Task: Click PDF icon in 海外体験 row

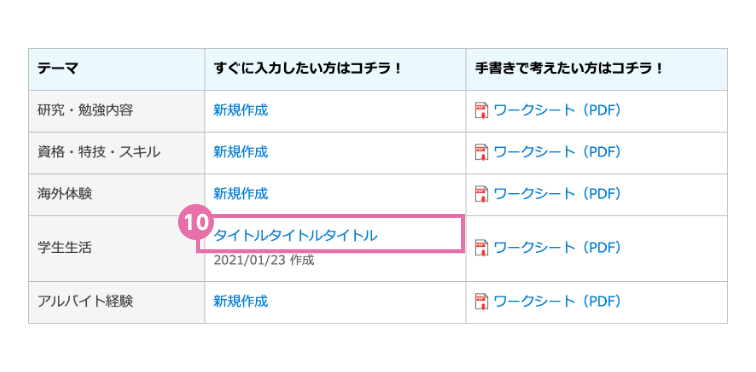Action: (481, 194)
